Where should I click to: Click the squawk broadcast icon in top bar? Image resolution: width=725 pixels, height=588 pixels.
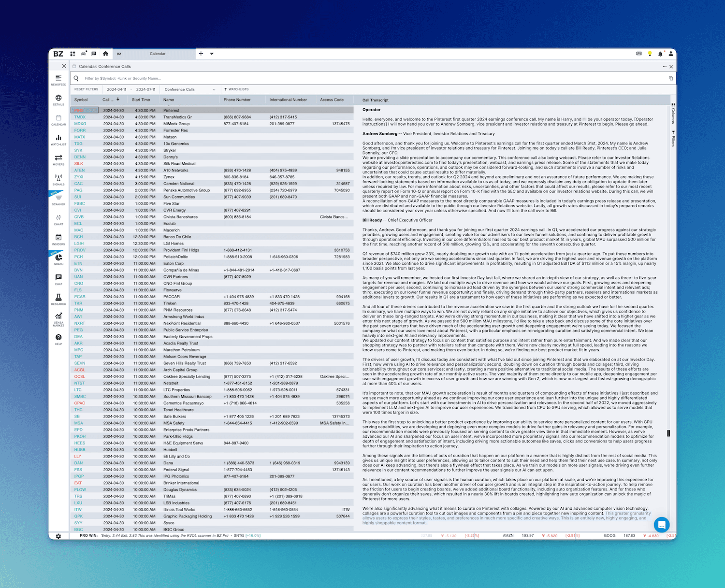[84, 54]
